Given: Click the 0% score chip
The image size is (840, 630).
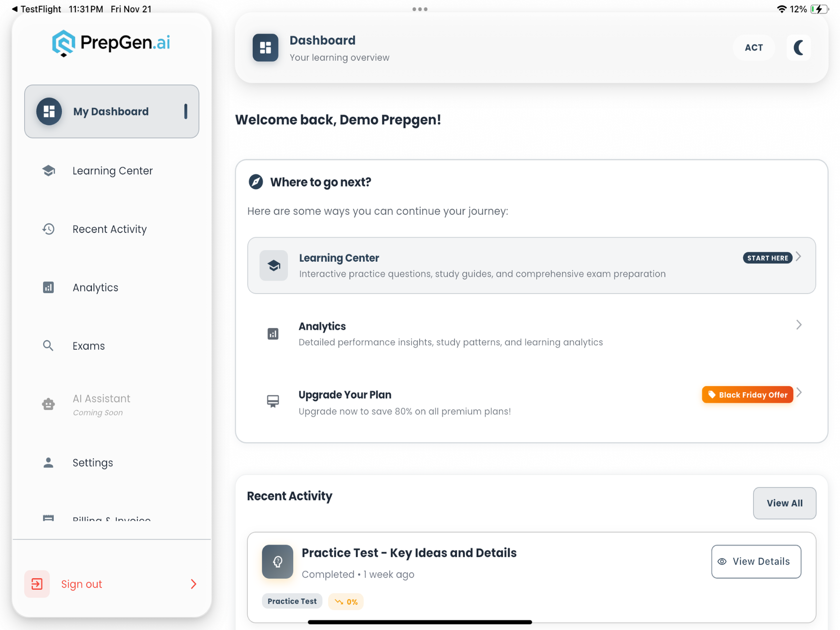Looking at the screenshot, I should (x=346, y=602).
